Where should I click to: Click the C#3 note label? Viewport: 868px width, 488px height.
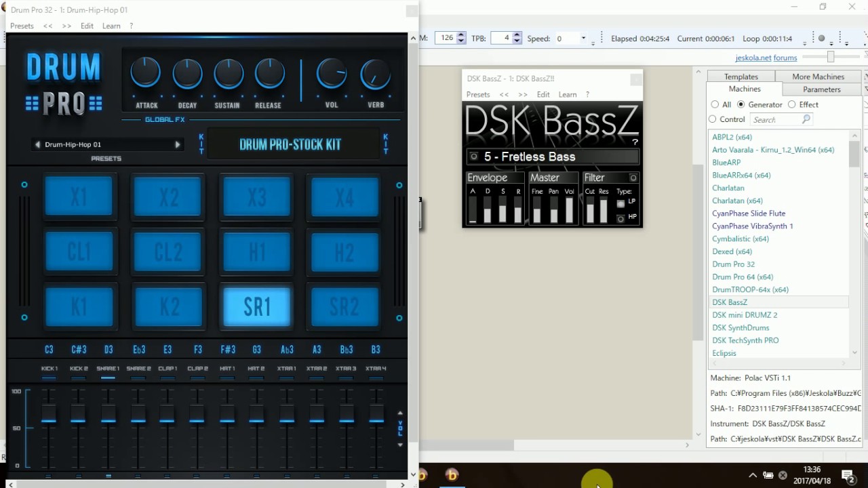[79, 350]
